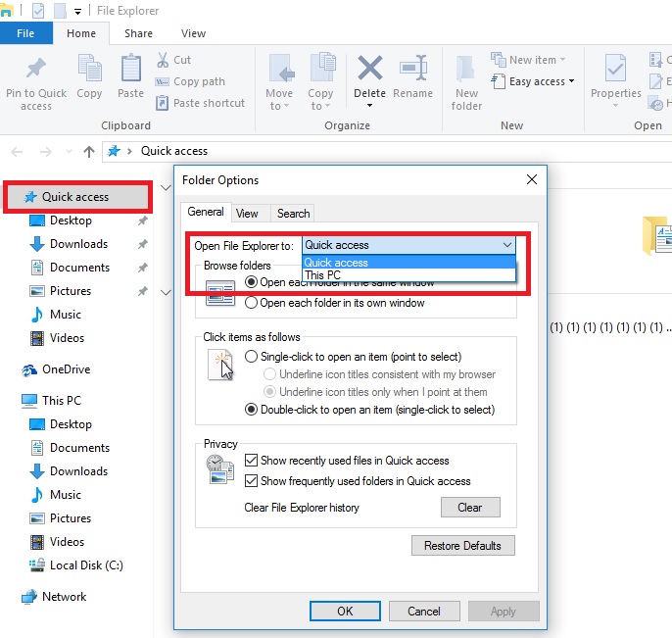672x638 pixels.
Task: Select Quick access in the navigation pane
Action: click(78, 197)
